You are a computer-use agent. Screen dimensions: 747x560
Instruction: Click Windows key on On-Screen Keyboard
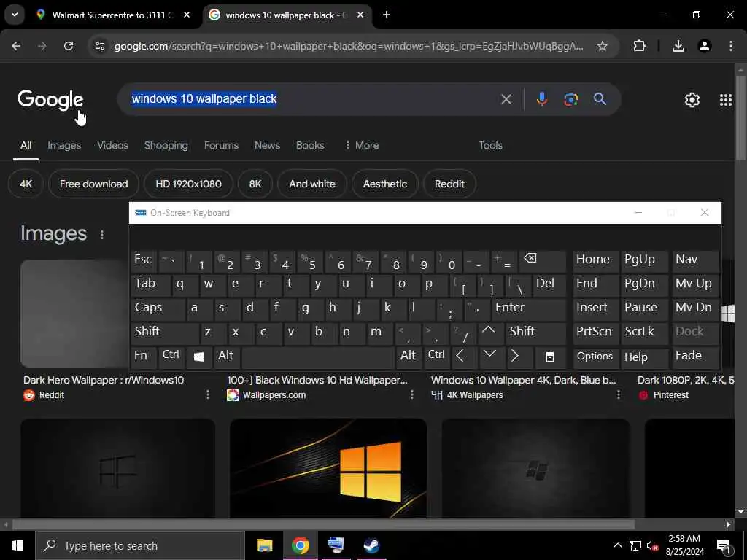(198, 357)
